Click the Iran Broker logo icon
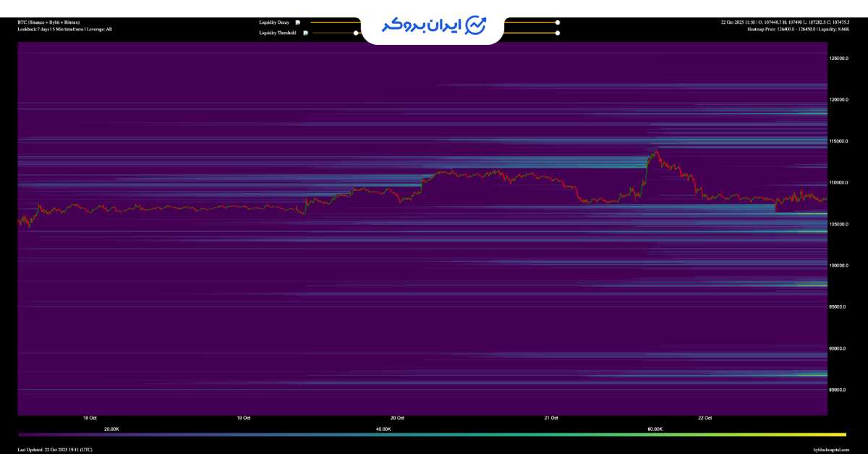Viewport: 868px width, 454px height. 475,25
